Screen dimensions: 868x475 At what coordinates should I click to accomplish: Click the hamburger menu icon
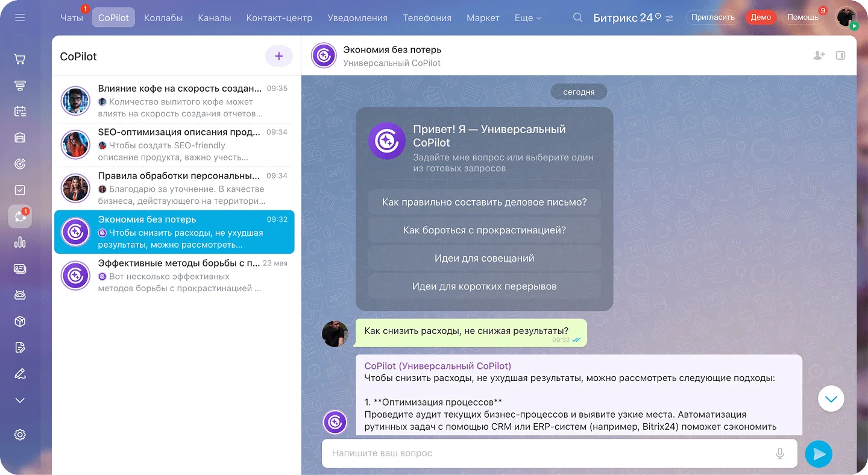20,17
